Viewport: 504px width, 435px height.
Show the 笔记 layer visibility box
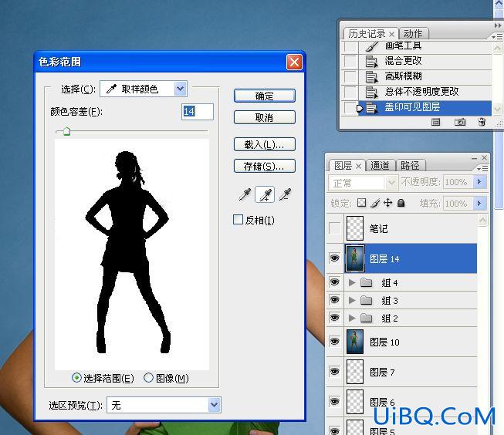(335, 228)
